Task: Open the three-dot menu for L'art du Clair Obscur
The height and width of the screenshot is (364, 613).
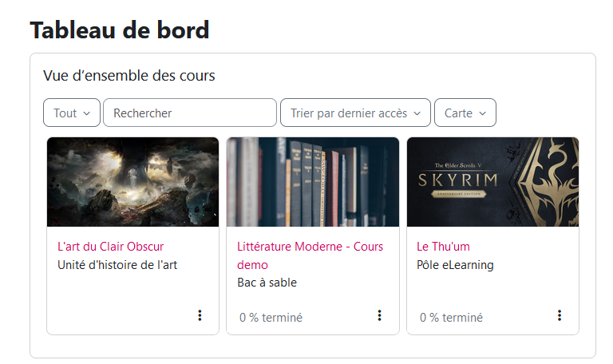Action: [x=200, y=316]
